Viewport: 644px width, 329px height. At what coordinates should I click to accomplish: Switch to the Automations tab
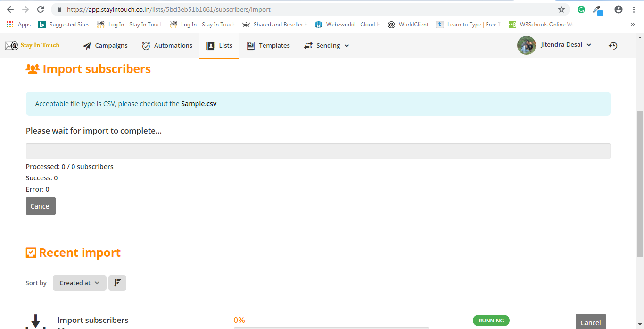point(167,45)
